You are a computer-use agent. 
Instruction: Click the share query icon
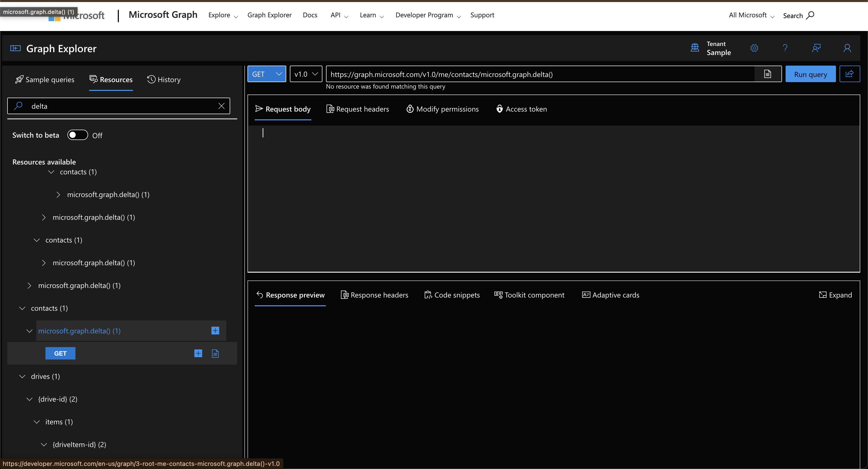[849, 74]
